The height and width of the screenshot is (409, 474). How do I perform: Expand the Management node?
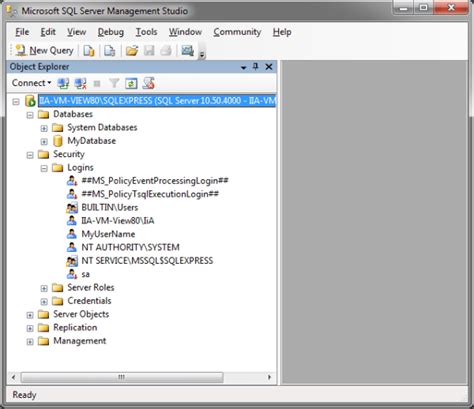pos(30,342)
